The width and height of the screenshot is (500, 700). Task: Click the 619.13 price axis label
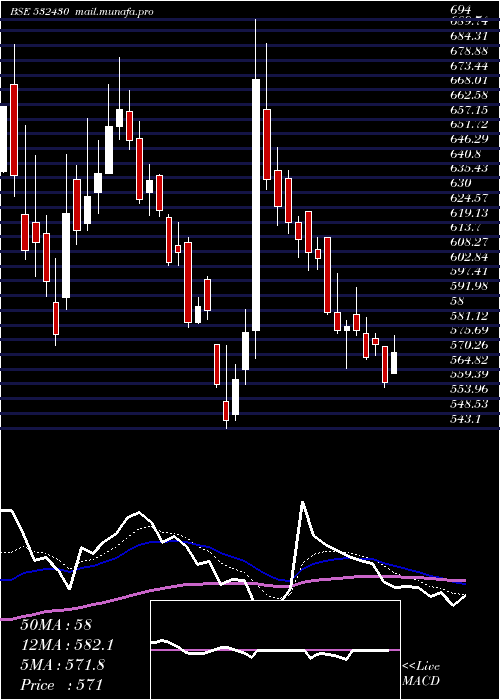pos(469,212)
